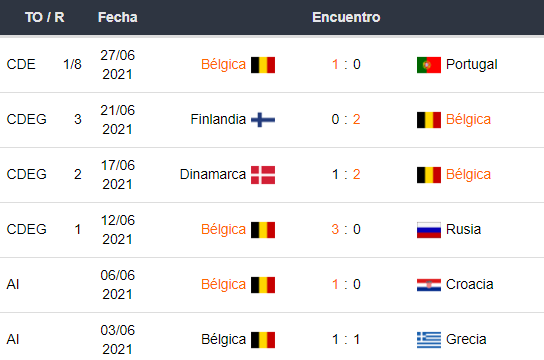Click the Portugal flag icon
Viewport: 544px width, 360px height.
(429, 65)
